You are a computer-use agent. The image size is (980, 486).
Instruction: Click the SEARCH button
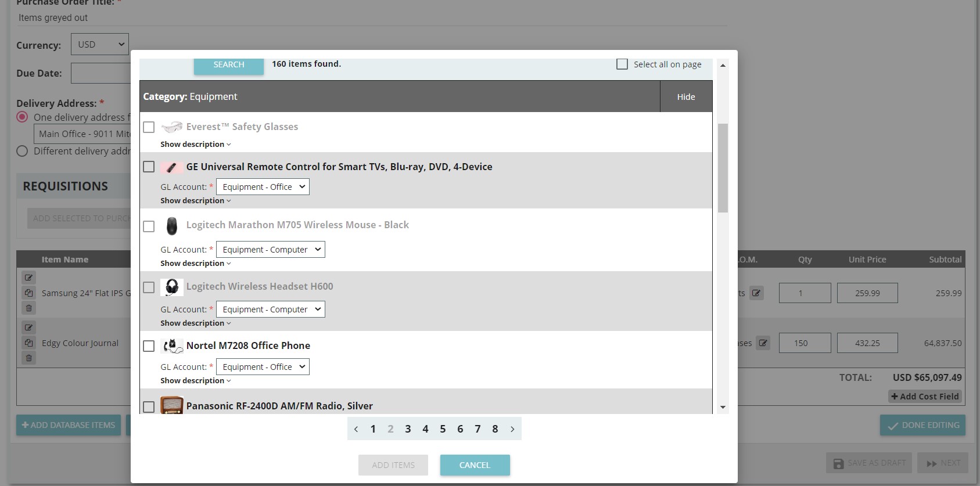(x=229, y=65)
